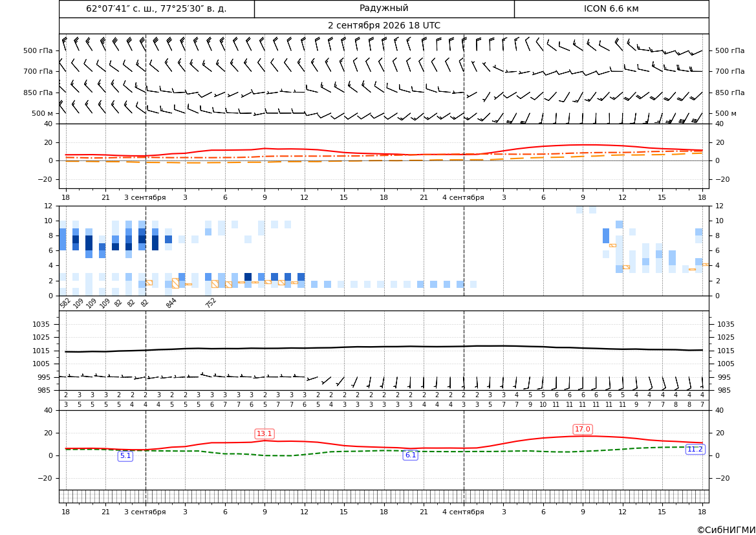Click the left 850 гПа level label
The image size is (756, 535).
coord(38,93)
